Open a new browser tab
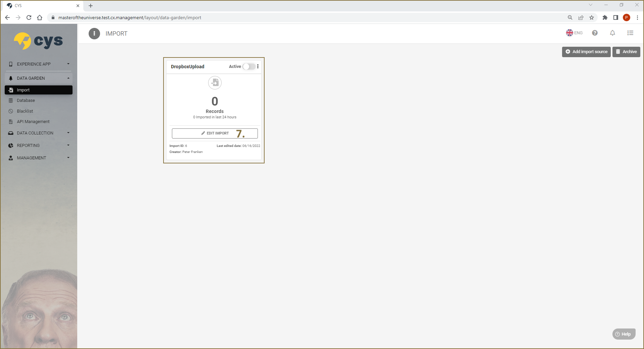Viewport: 644px width, 349px height. pyautogui.click(x=91, y=6)
